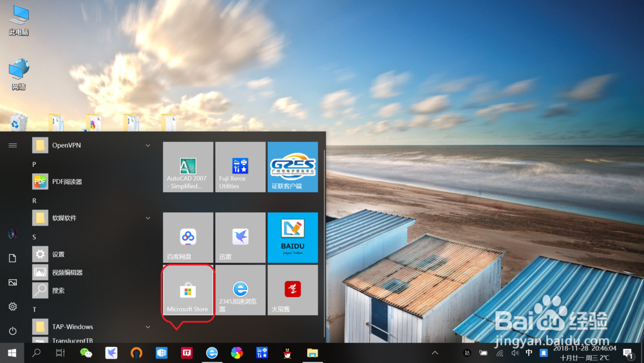Select 网络 desktop icon
Image resolution: width=644 pixels, height=363 pixels.
[19, 74]
